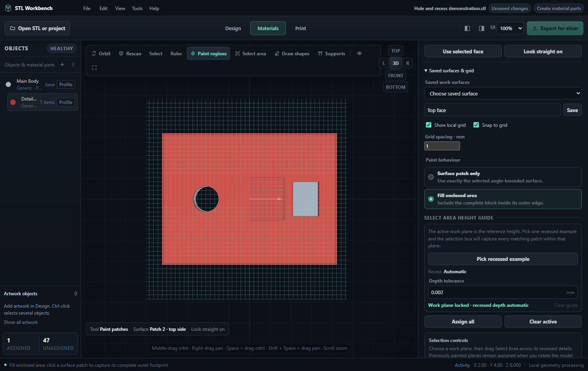Choose the Select area tool
Viewport: 588px width, 371px height.
pyautogui.click(x=251, y=53)
